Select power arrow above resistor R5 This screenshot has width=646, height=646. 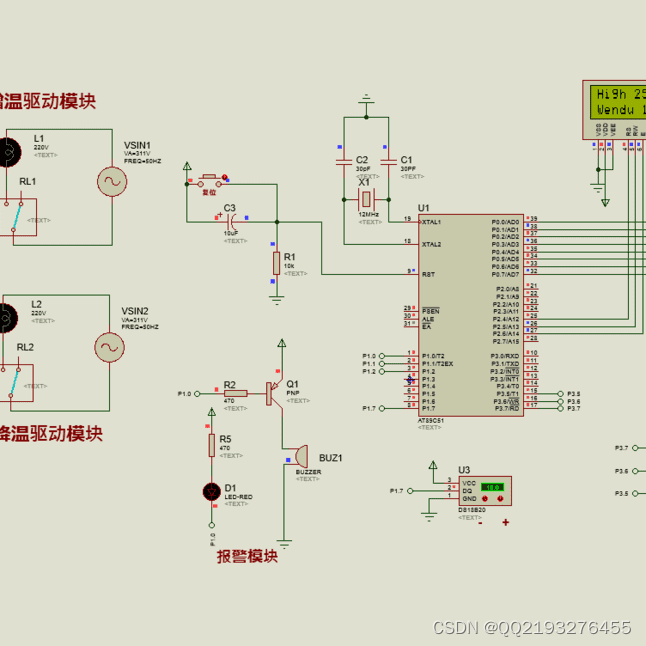click(x=212, y=412)
